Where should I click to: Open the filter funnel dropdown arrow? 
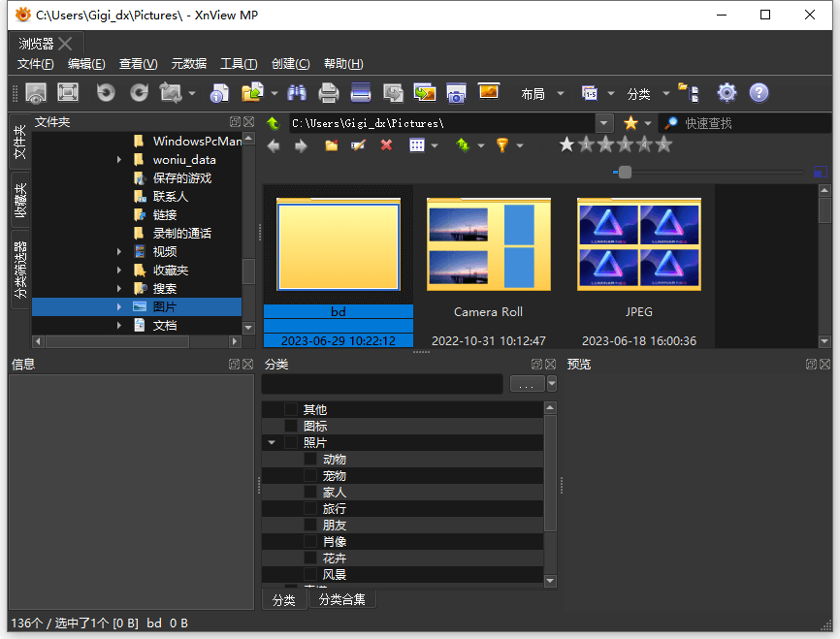point(520,145)
